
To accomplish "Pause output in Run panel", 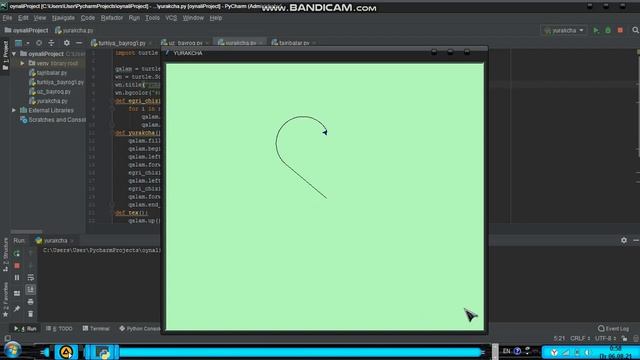I will coord(17,278).
